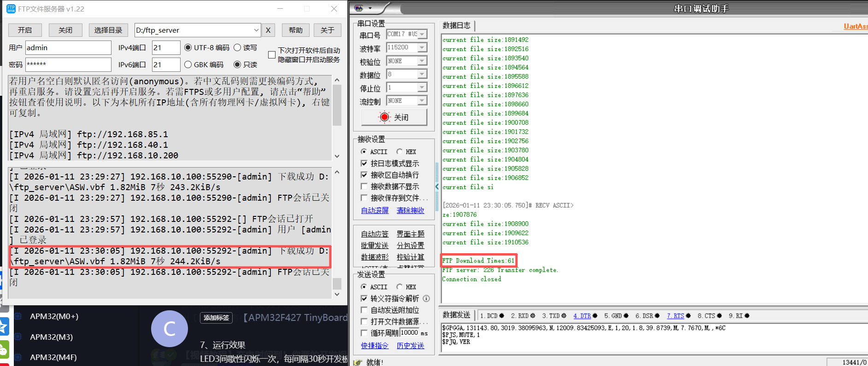Image resolution: width=868 pixels, height=366 pixels.
Task: Click the 用户 admin input field
Action: pyautogui.click(x=68, y=48)
